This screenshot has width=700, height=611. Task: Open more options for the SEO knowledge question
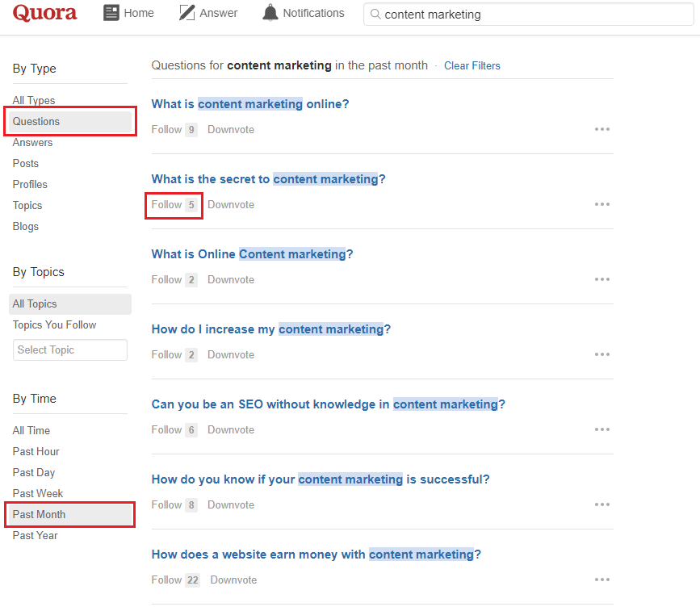pyautogui.click(x=601, y=429)
